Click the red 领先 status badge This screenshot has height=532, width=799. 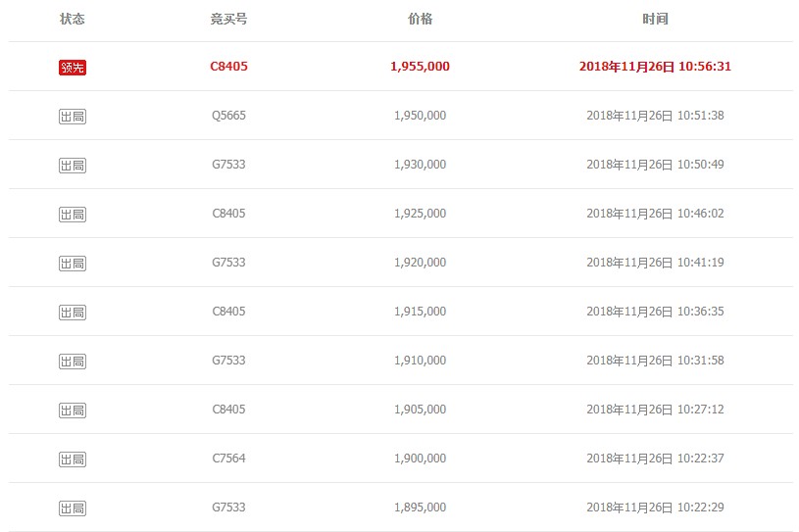(x=73, y=68)
